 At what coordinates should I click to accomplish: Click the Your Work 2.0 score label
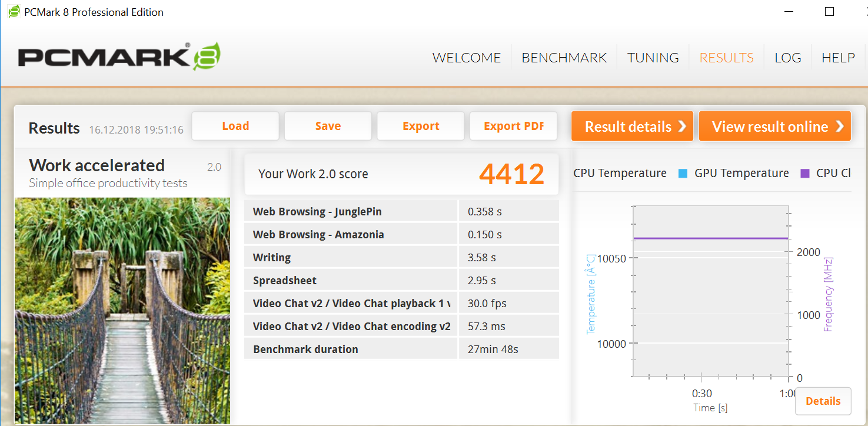(313, 174)
